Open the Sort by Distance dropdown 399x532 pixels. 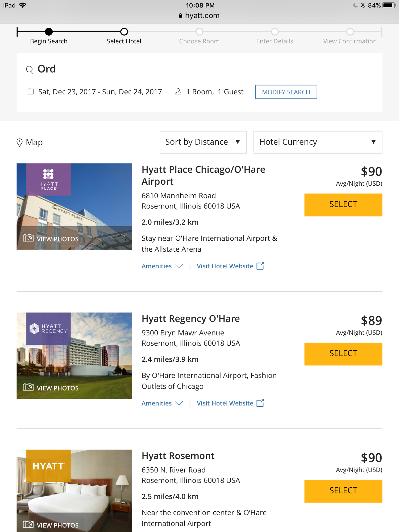point(203,142)
